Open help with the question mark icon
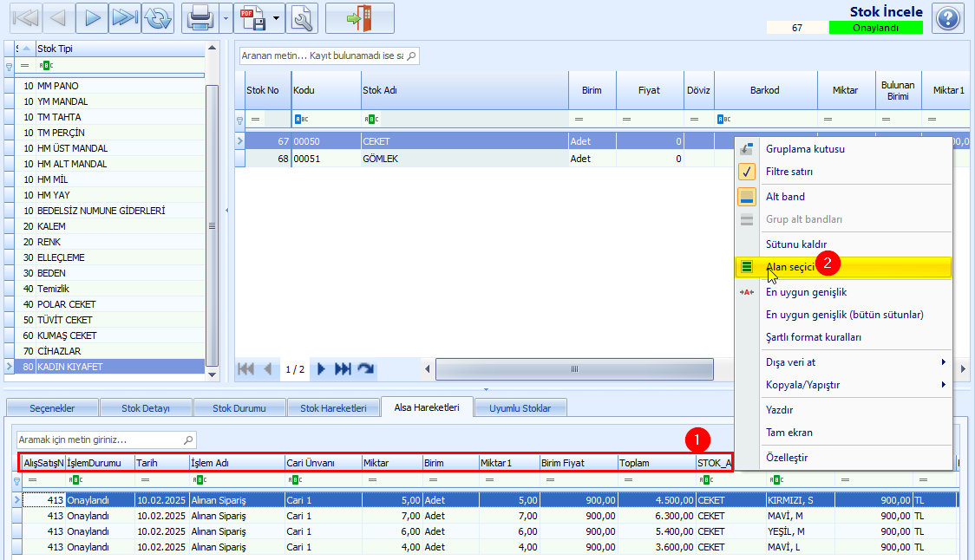 click(947, 18)
